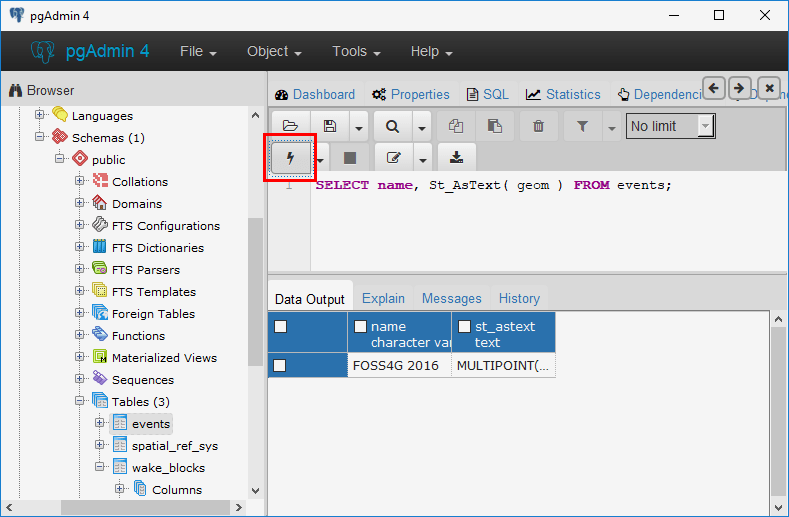Click the Delete trash can button

tap(538, 126)
